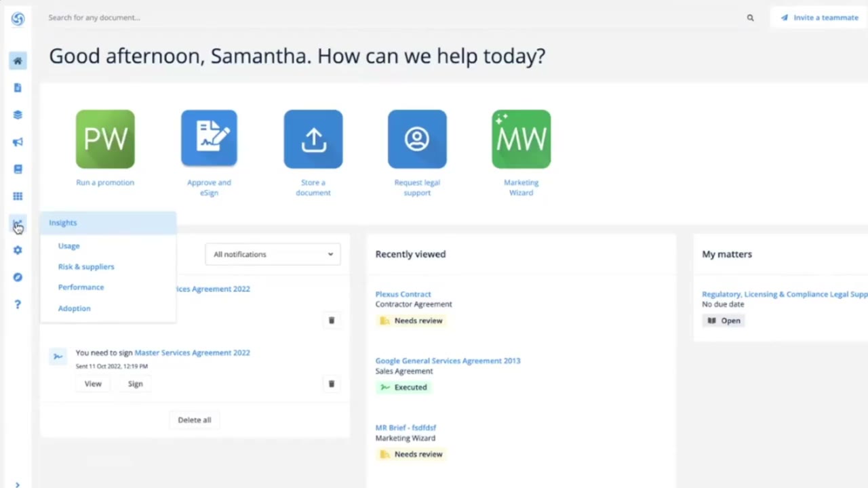Click the search magnifier icon

[x=750, y=18]
